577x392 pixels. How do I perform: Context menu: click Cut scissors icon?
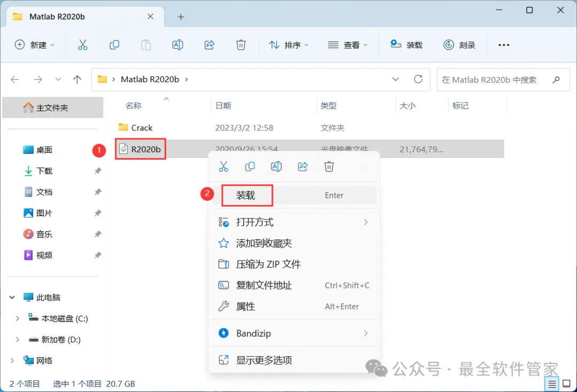pos(223,167)
